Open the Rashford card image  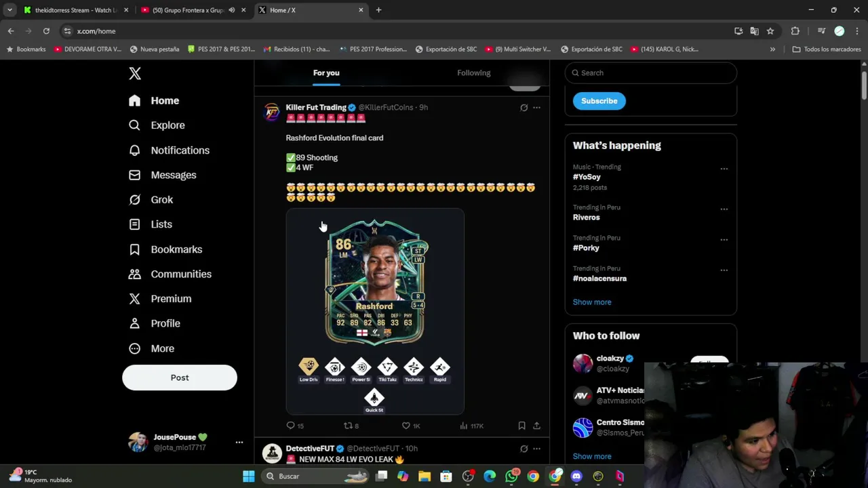[x=375, y=312]
